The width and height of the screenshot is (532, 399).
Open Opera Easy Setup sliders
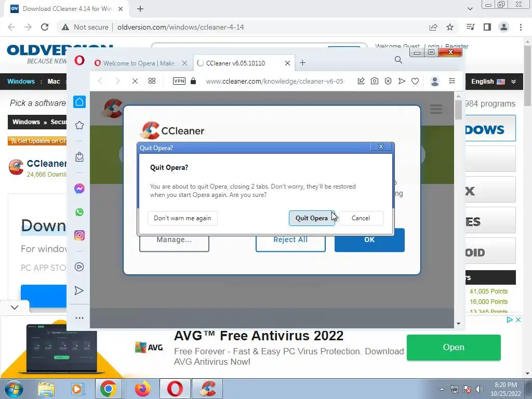(452, 81)
